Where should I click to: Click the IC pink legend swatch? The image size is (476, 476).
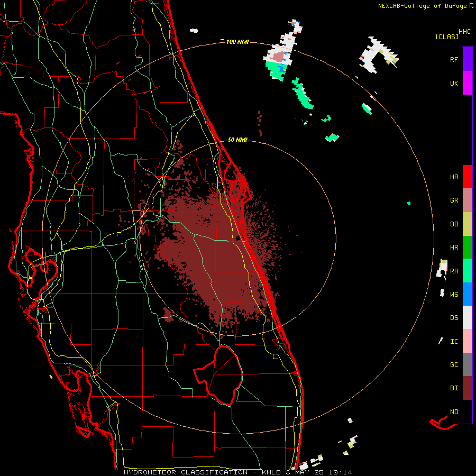(x=467, y=341)
